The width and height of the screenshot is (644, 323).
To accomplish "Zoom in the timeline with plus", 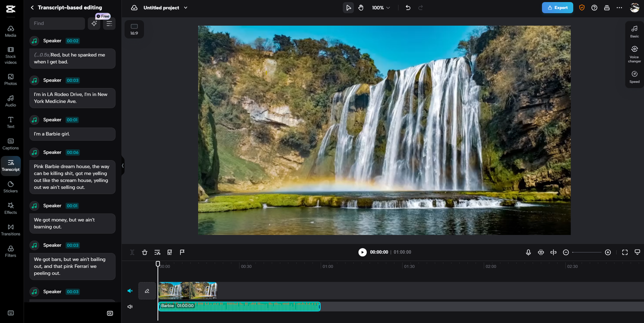I will point(608,252).
